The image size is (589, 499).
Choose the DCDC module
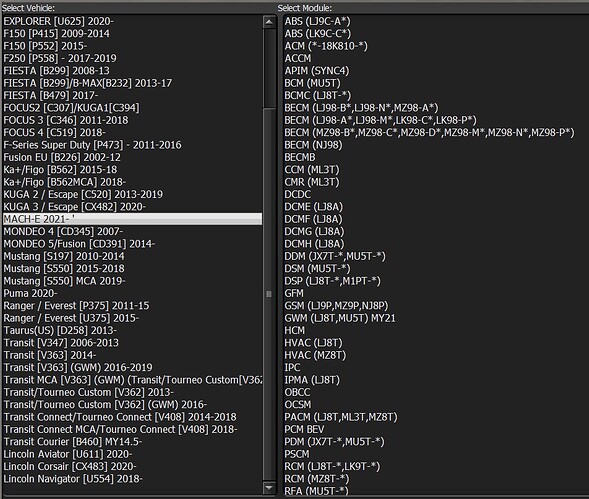coord(298,194)
